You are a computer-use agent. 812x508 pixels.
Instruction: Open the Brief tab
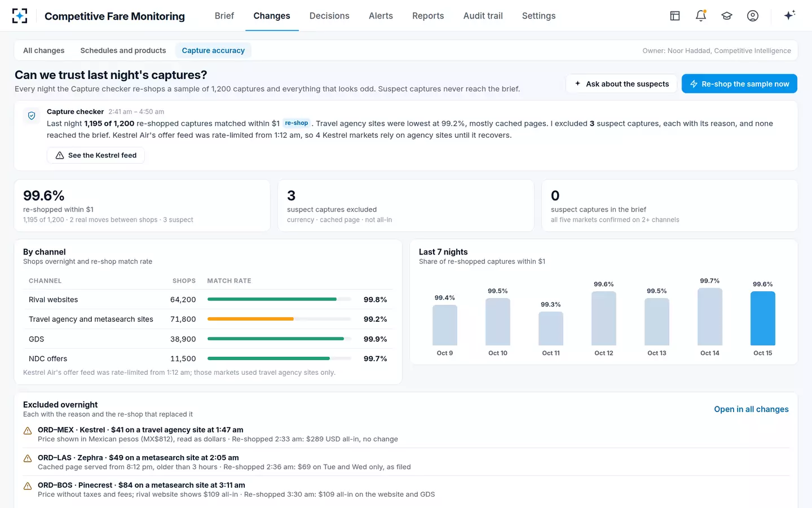[x=224, y=16]
